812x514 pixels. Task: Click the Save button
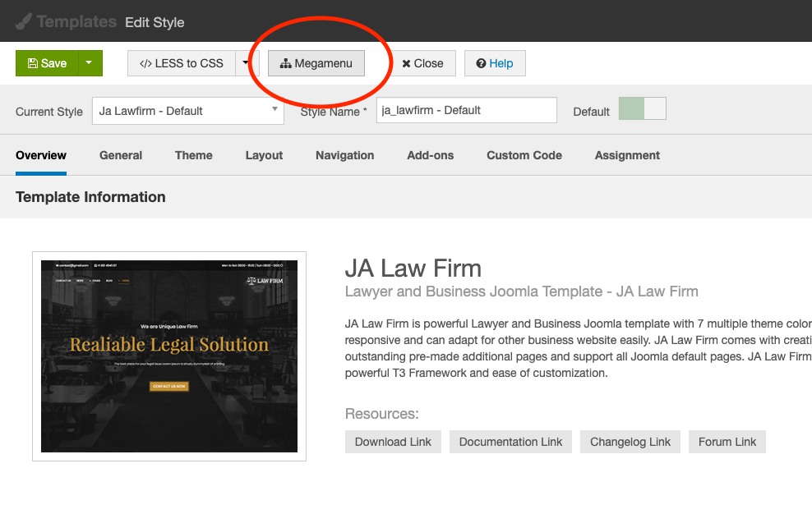(x=47, y=63)
